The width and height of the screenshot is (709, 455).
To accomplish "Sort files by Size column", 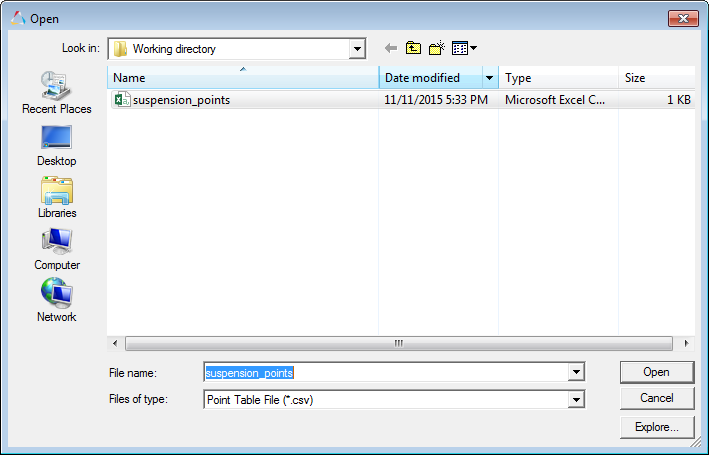I will tap(657, 78).
